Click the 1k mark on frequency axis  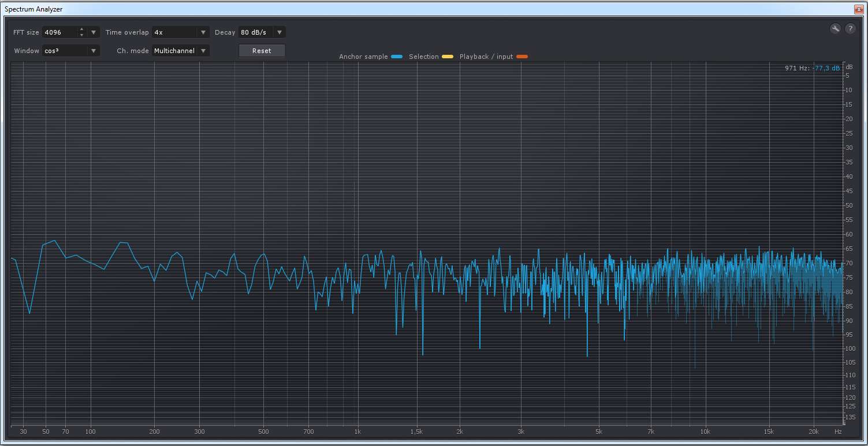357,432
